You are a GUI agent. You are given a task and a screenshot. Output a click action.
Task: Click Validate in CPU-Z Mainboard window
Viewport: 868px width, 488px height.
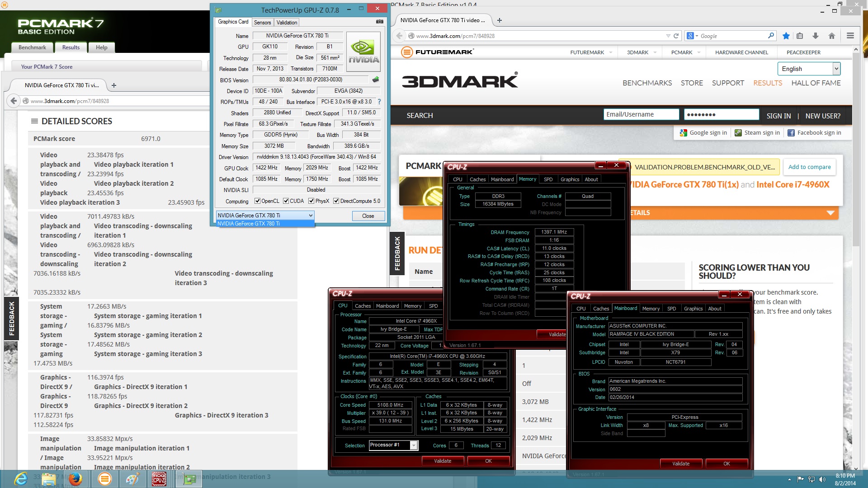pyautogui.click(x=681, y=464)
